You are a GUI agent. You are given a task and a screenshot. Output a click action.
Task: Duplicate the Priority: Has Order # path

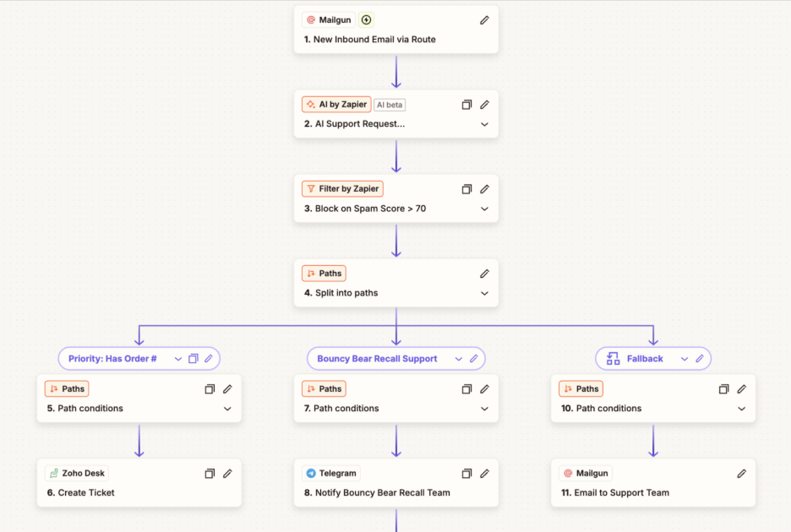194,359
